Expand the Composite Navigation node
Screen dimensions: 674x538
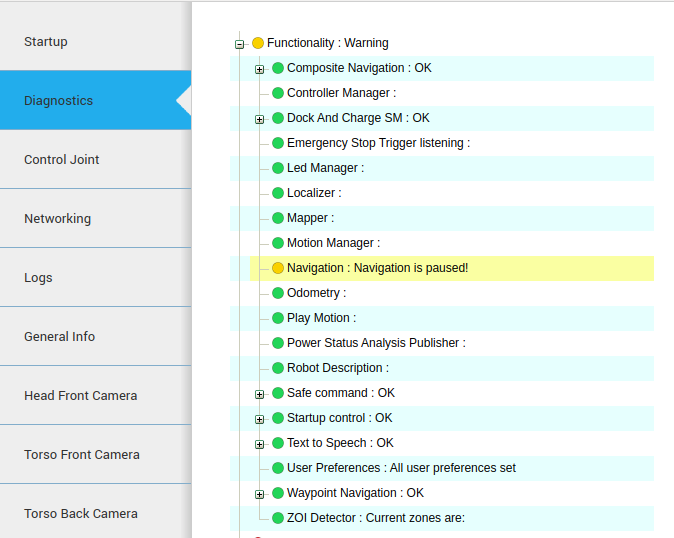[x=260, y=69]
